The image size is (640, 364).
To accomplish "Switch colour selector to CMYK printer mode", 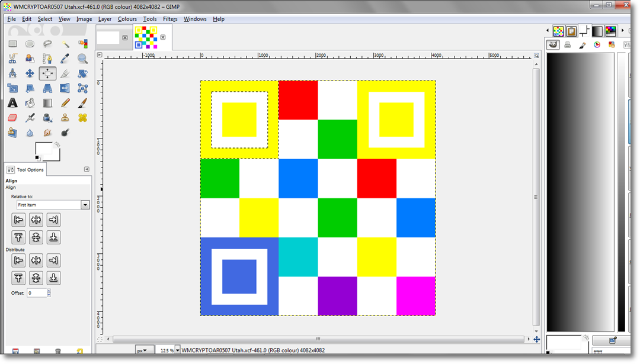I will click(x=567, y=45).
